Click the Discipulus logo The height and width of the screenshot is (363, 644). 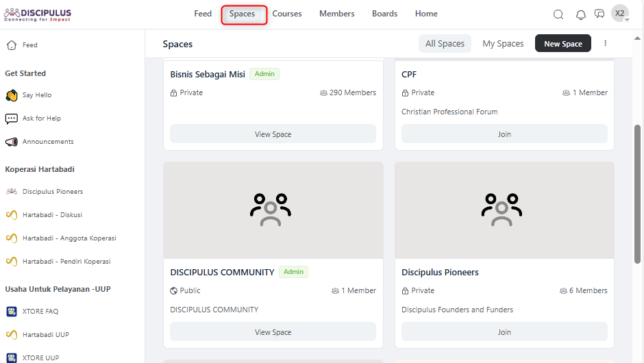[x=38, y=14]
